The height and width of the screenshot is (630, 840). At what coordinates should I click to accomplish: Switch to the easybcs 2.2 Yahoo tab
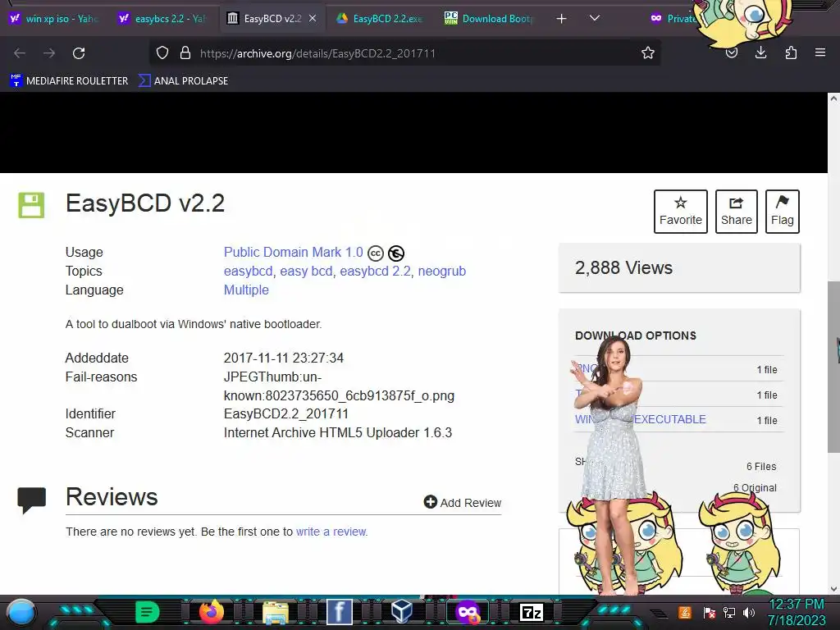(x=163, y=19)
